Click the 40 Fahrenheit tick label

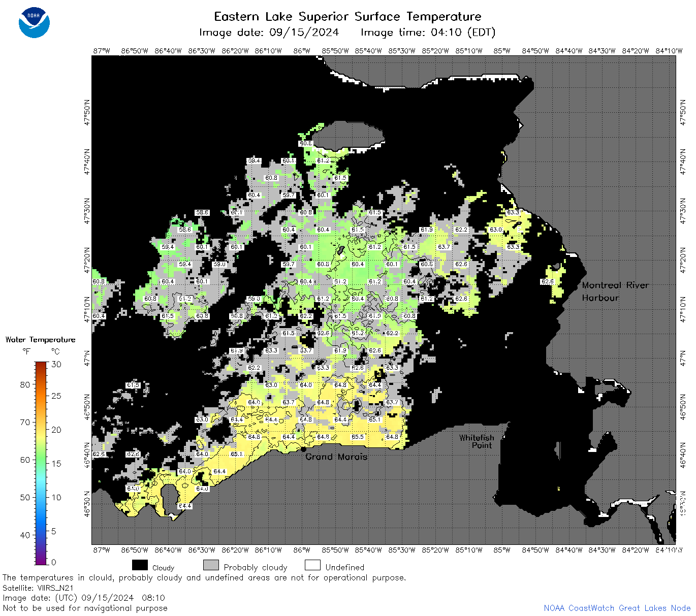25,535
